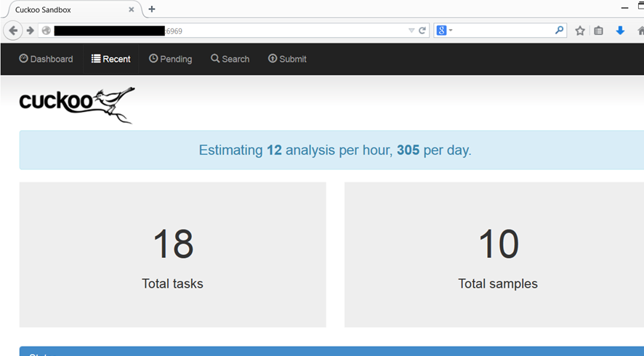Viewport: 644px width, 356px height.
Task: Close the Cuckoo Sandbox tab
Action: coord(132,9)
